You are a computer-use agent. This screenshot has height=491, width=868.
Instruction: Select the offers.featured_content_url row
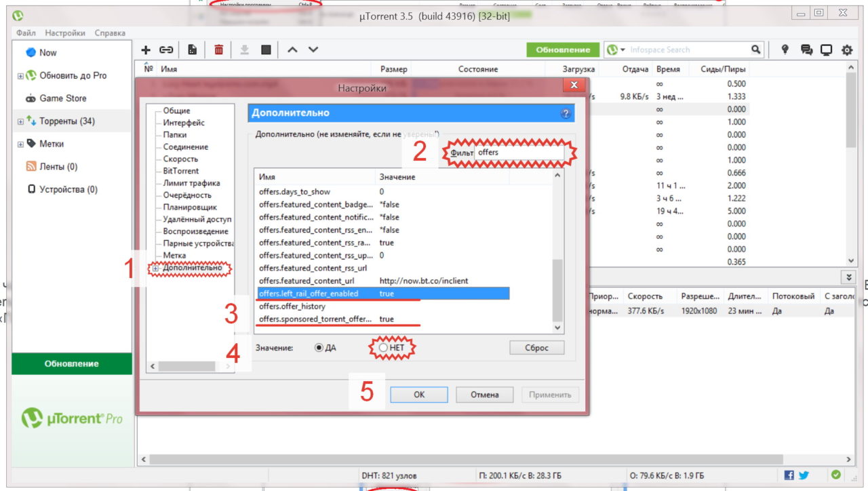382,281
